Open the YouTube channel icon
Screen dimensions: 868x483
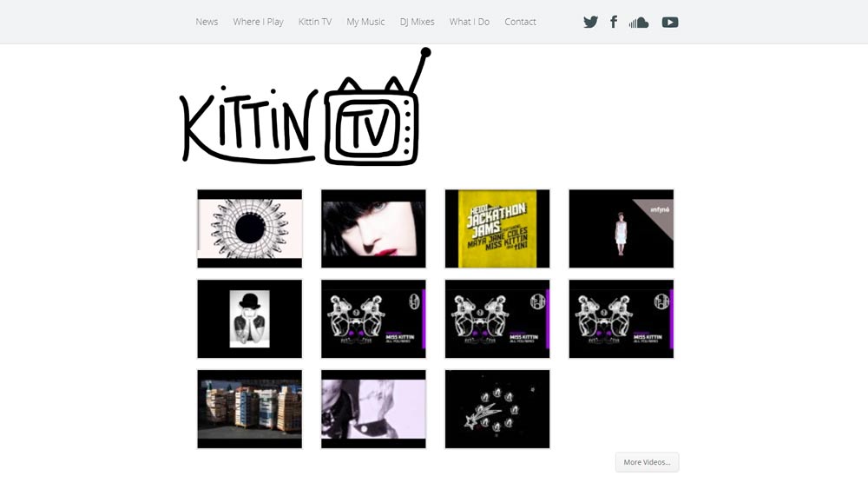pos(670,23)
